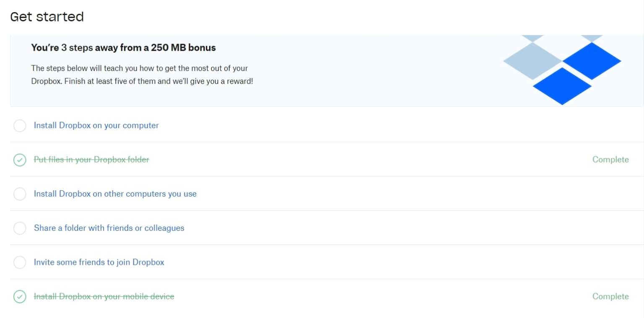Screen dimensions: 644x318
Task: Mark the folder sharing step as done
Action: (20, 228)
